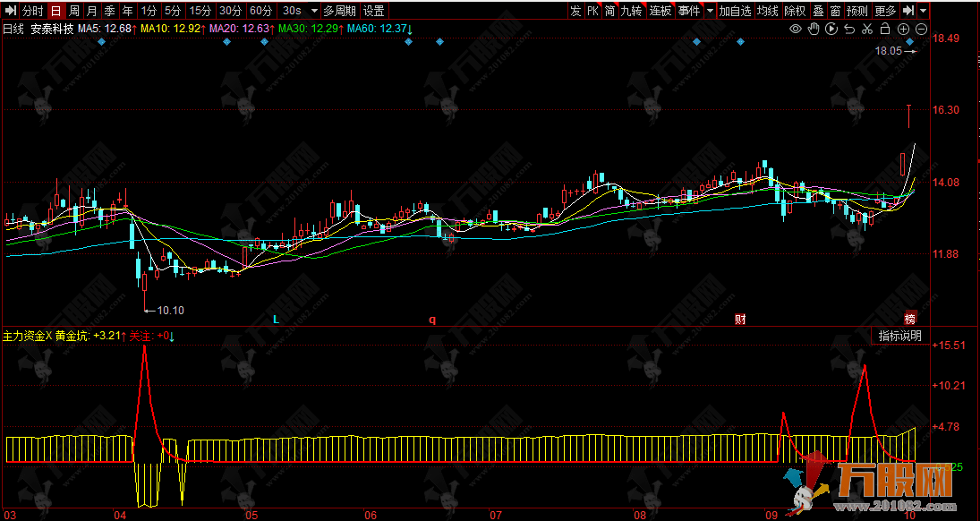This screenshot has width=980, height=521.
Task: Open the 指标说明 indicator description button
Action: click(899, 336)
